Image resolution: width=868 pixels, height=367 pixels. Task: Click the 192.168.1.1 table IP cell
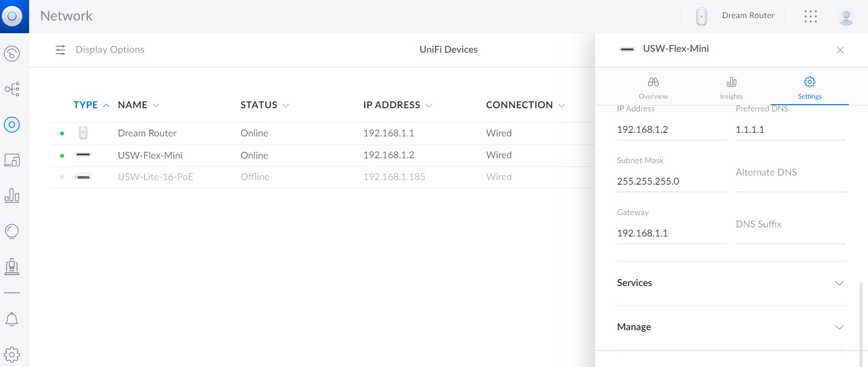coord(389,133)
